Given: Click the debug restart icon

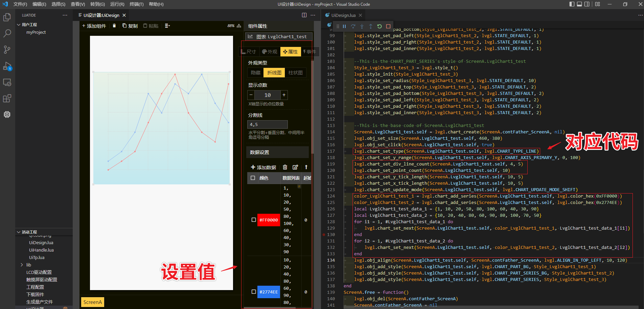Looking at the screenshot, I should (379, 26).
